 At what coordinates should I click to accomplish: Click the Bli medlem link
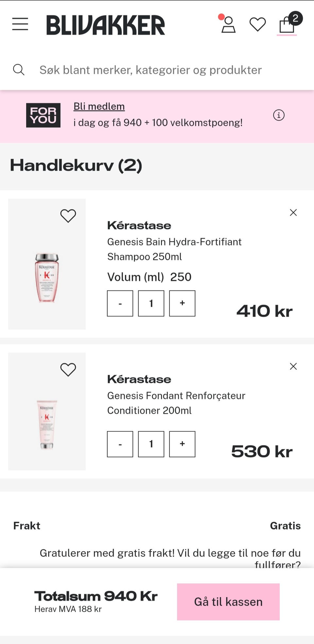[x=99, y=107]
